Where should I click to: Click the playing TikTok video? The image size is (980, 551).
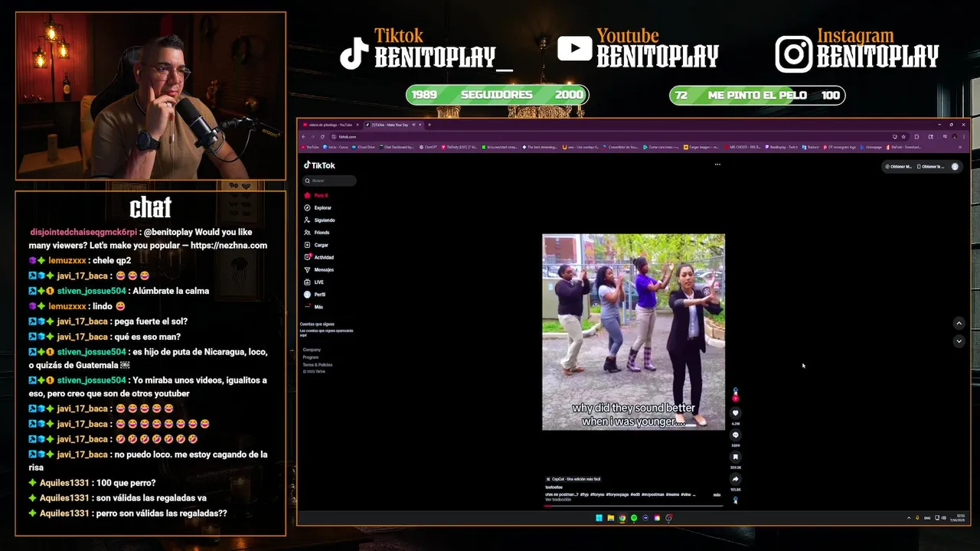[x=633, y=332]
